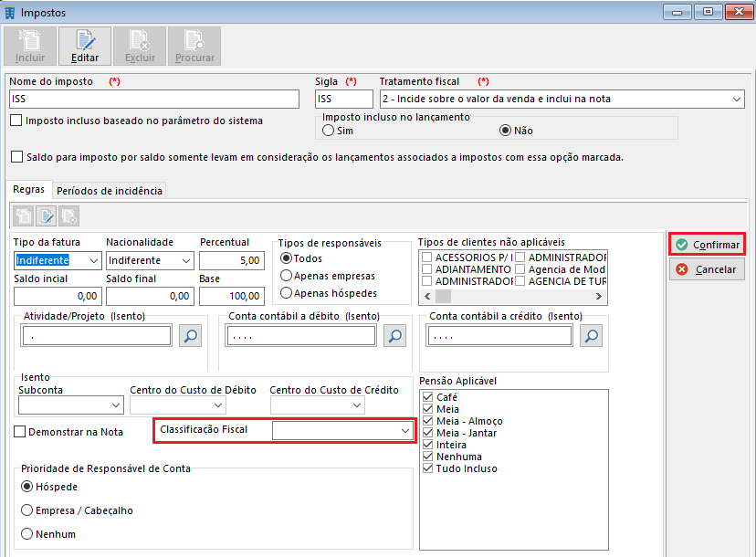Expand Centro do Custo de Crédito dropdown
The image size is (756, 557).
(x=357, y=405)
